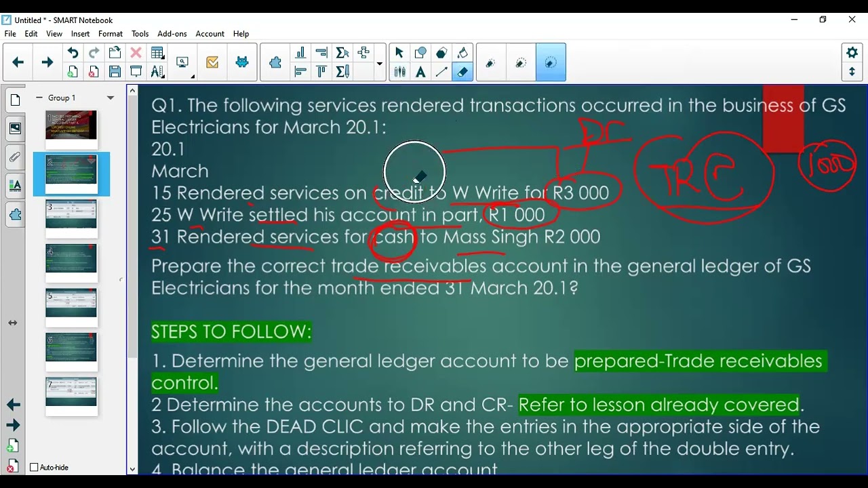This screenshot has height=488, width=868.
Task: Open the Add-ons puzzle sidebar tab
Action: [15, 215]
